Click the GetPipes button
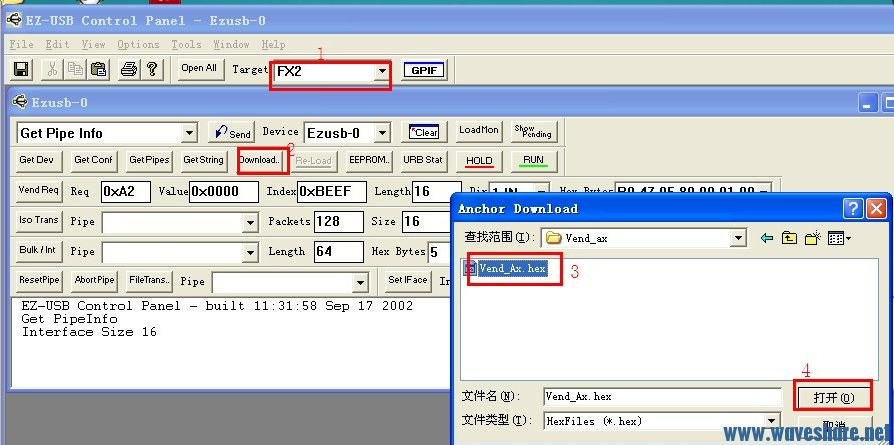Viewport: 894px width, 445px height. (x=149, y=161)
